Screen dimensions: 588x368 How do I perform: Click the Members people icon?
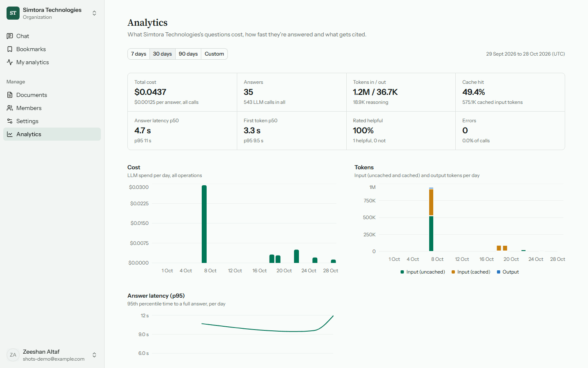coord(10,108)
